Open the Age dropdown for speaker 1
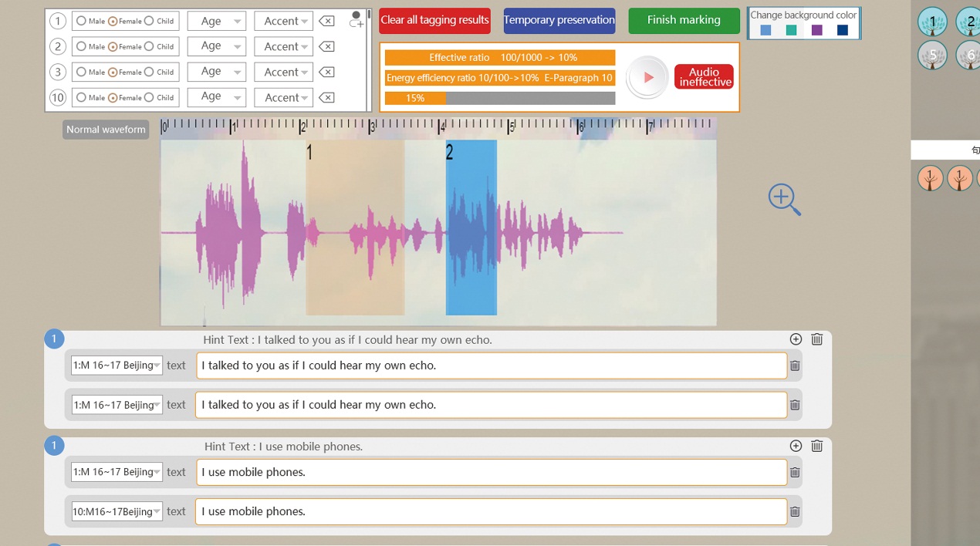Image resolution: width=980 pixels, height=546 pixels. [x=216, y=21]
